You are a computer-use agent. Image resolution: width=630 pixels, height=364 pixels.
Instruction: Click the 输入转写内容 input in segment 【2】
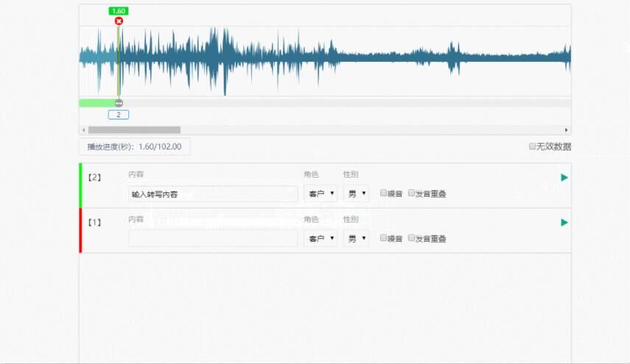click(213, 194)
